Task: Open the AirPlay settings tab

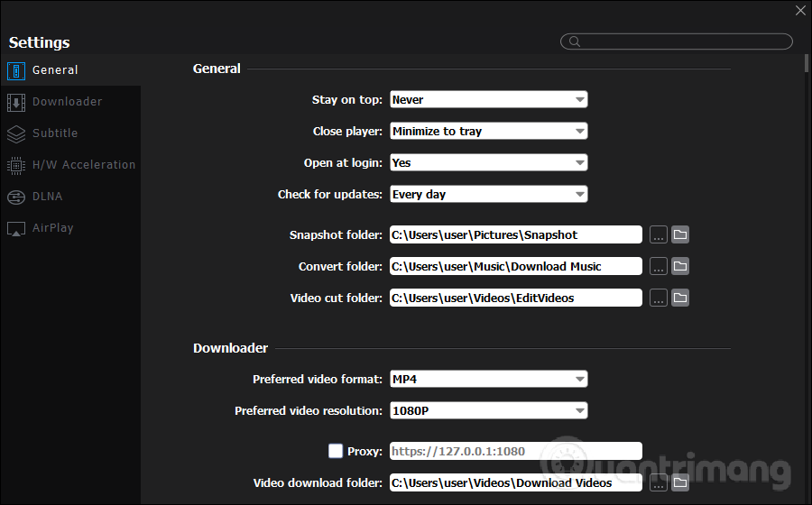Action: pyautogui.click(x=70, y=228)
